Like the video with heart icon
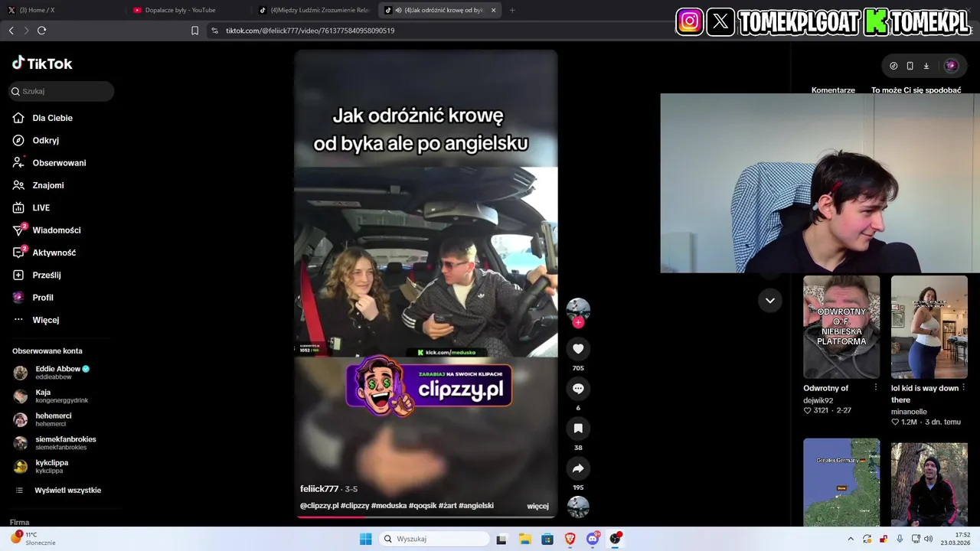The image size is (980, 551). 578,349
